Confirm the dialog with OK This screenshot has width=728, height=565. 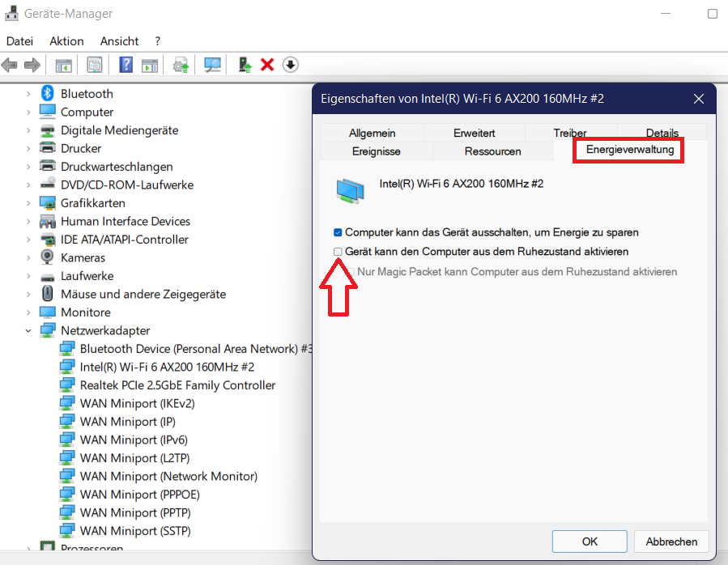590,542
